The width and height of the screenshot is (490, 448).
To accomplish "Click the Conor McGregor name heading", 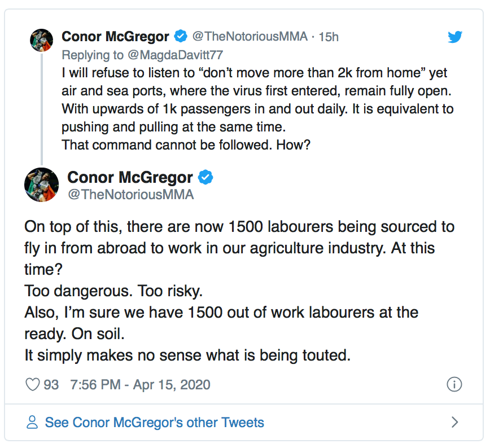I will [x=115, y=36].
